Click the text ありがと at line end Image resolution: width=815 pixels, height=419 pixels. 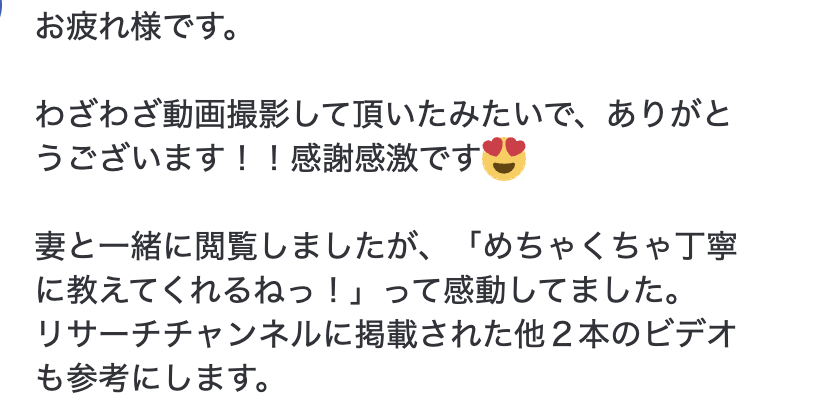(669, 115)
